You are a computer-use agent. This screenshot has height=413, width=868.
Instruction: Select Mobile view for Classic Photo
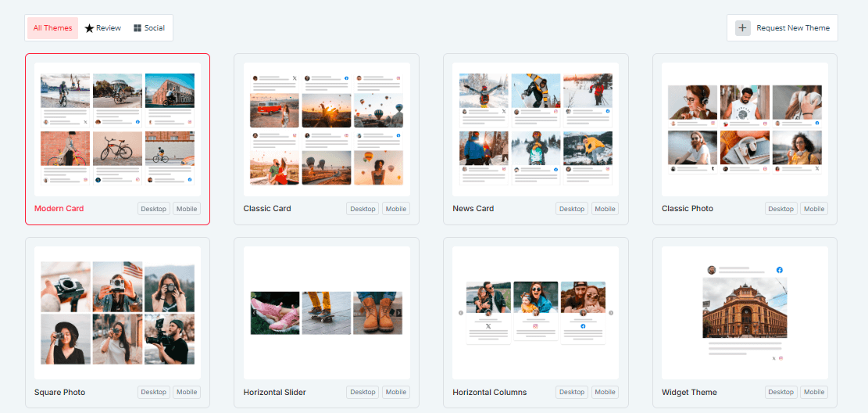(814, 209)
